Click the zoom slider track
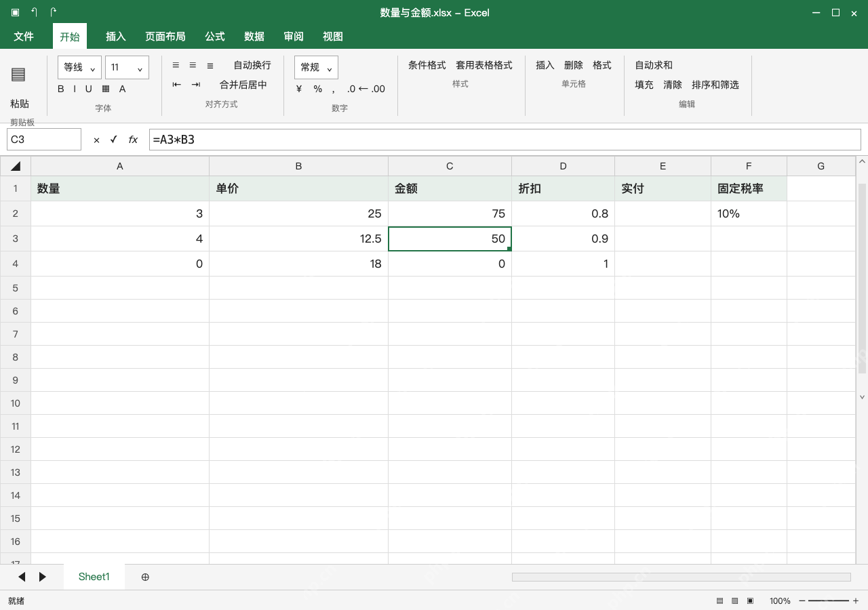The height and width of the screenshot is (610, 868). [x=829, y=601]
